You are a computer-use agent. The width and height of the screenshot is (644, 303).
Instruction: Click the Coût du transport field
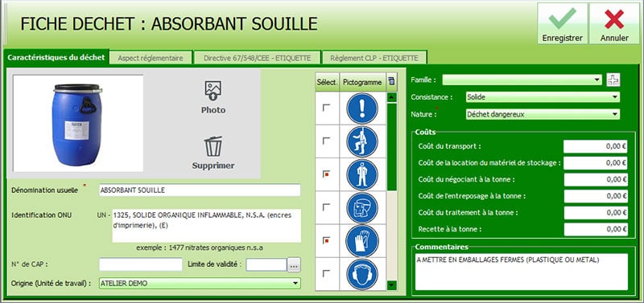click(596, 146)
